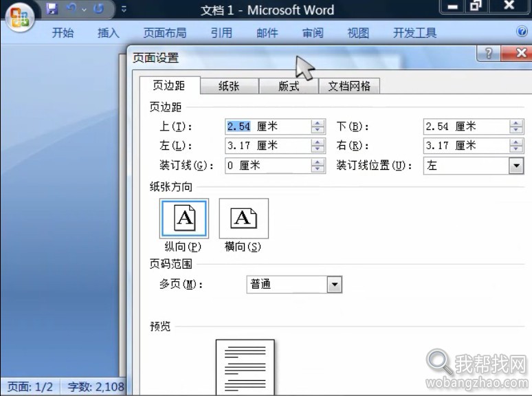532x396 pixels.
Task: Undo the last action
Action: coord(71,8)
